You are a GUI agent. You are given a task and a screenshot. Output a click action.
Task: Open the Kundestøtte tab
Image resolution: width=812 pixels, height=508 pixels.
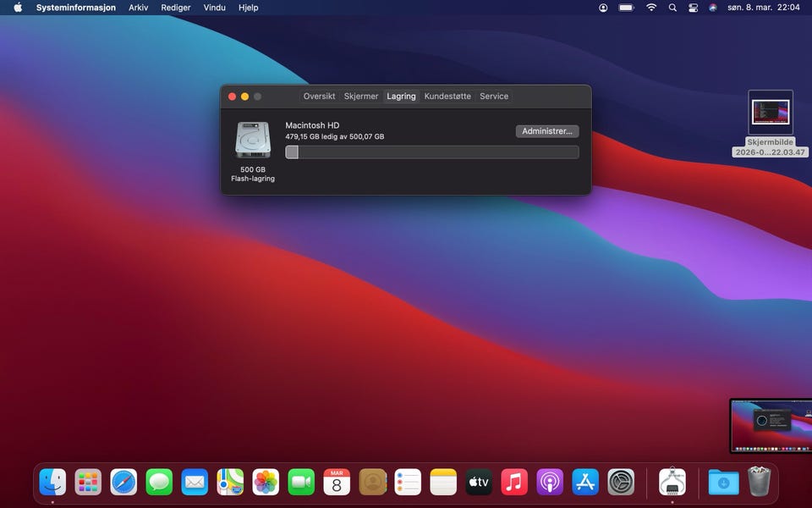(448, 97)
